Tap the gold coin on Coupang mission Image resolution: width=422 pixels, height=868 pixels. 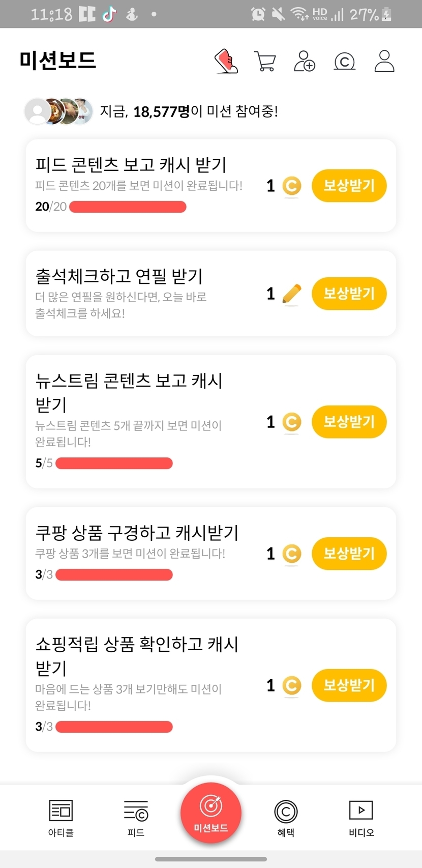[x=292, y=554]
